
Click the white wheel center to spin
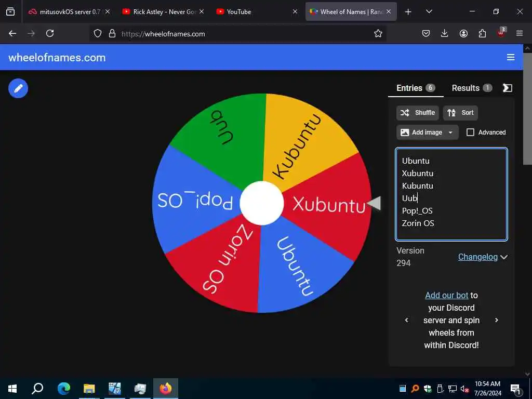click(x=262, y=203)
